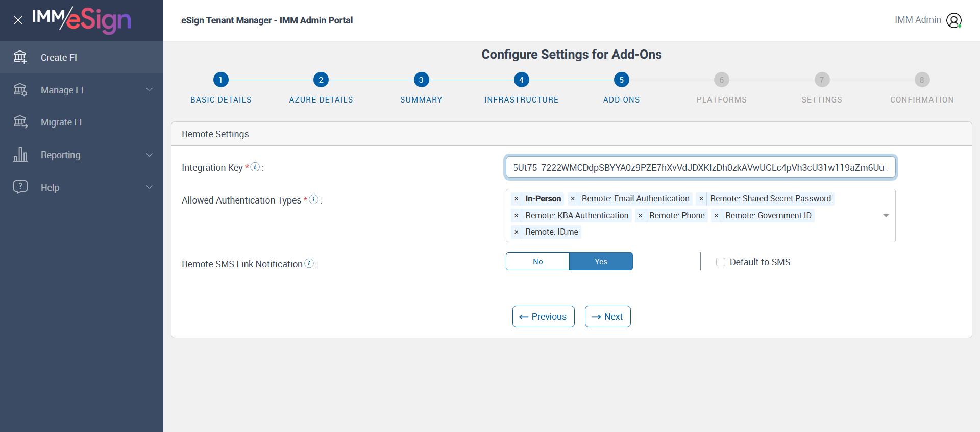Show info for Allowed Authentication Types

click(x=314, y=199)
